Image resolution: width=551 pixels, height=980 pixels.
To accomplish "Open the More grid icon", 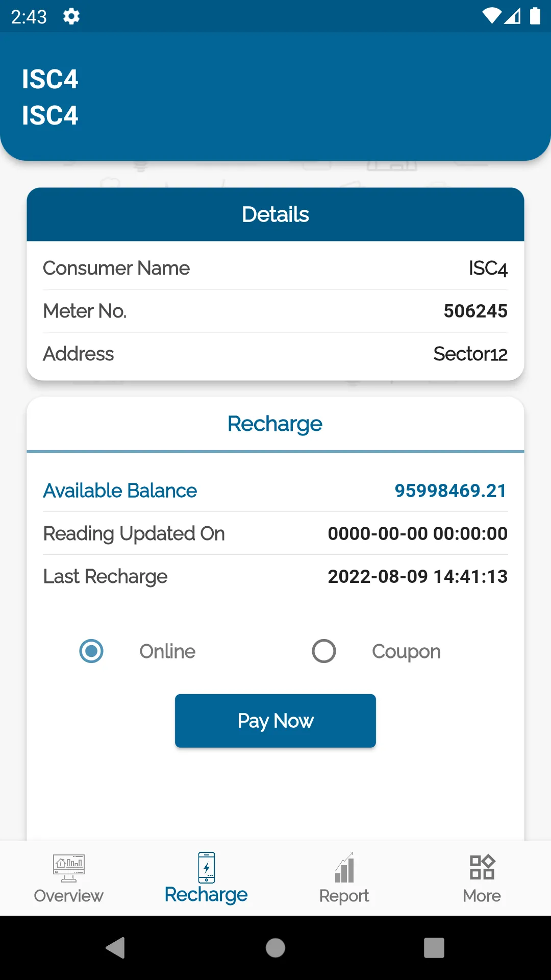I will (x=482, y=867).
